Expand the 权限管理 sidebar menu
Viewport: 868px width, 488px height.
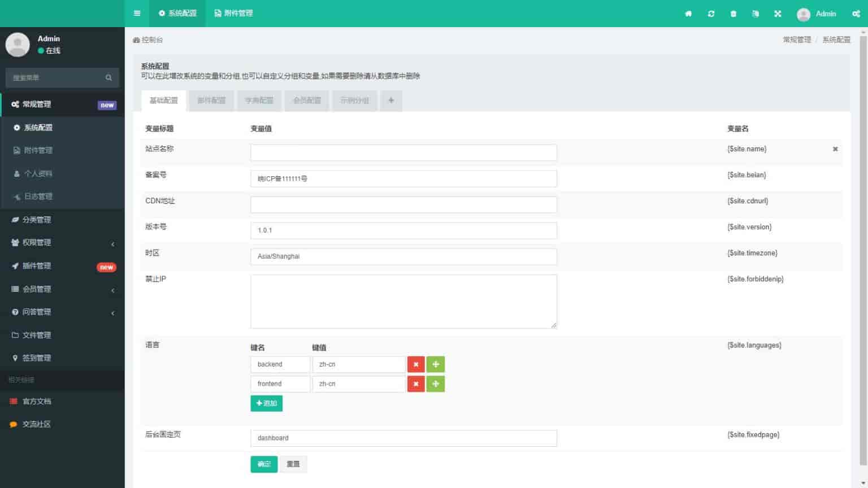[x=62, y=243]
